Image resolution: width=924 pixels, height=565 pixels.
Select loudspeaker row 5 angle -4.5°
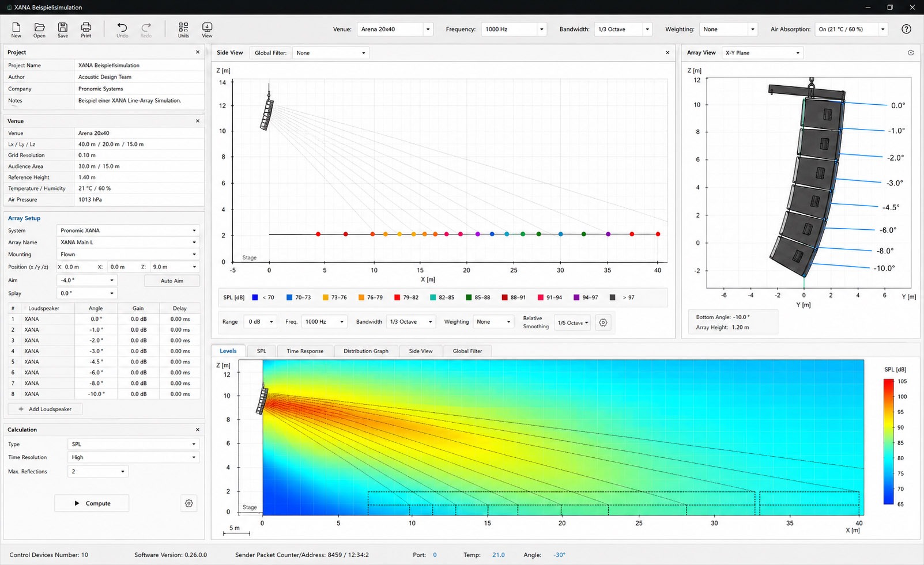click(x=96, y=362)
